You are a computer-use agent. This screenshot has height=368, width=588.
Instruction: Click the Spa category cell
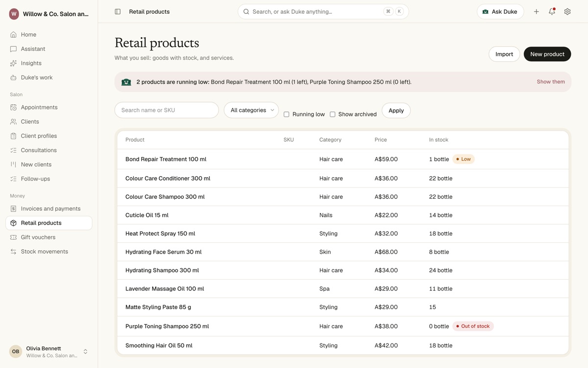pos(324,289)
